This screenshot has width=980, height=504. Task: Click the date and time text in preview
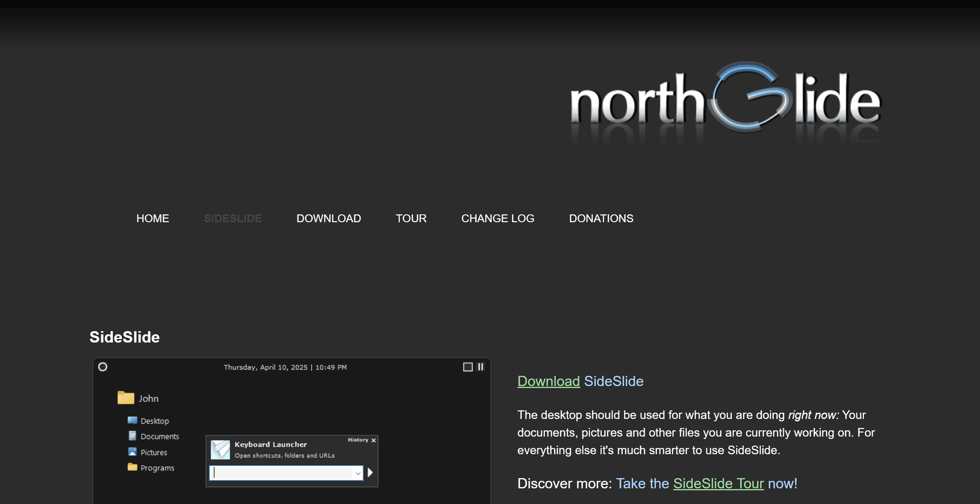pos(285,367)
